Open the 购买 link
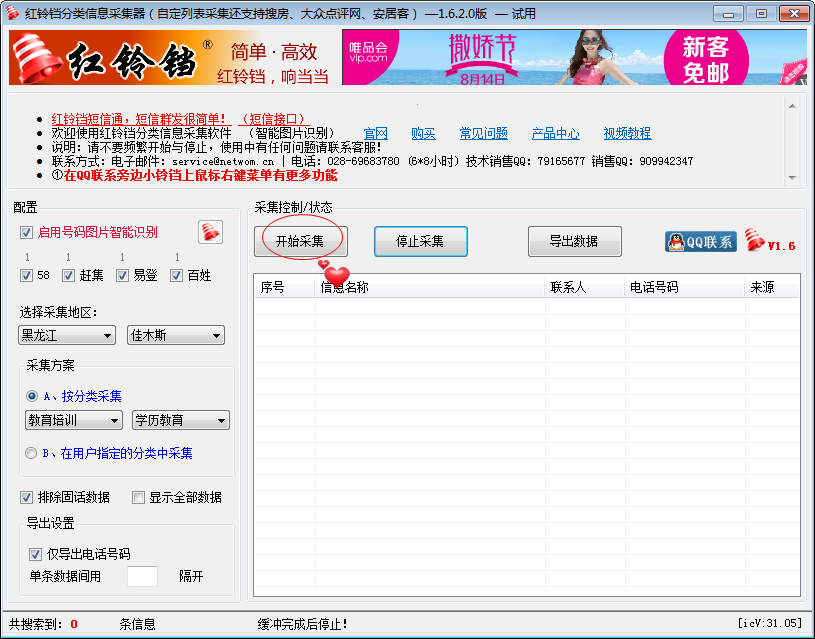815x639 pixels. click(423, 134)
